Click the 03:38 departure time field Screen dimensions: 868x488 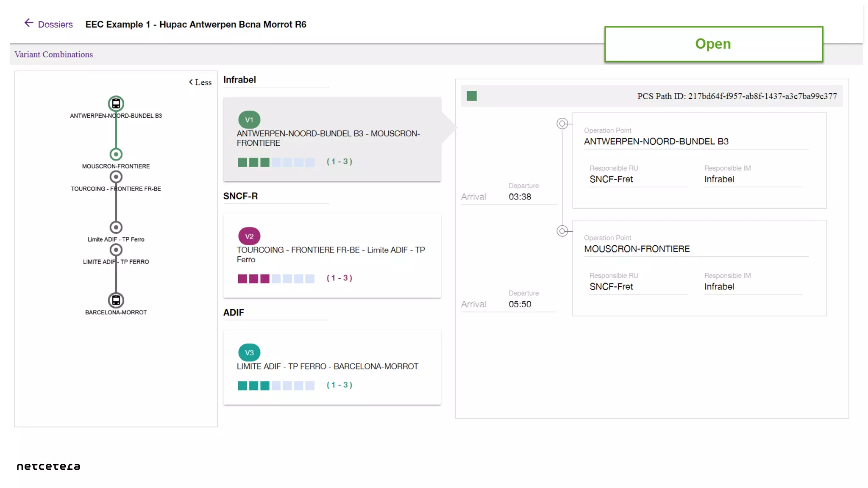pyautogui.click(x=520, y=197)
